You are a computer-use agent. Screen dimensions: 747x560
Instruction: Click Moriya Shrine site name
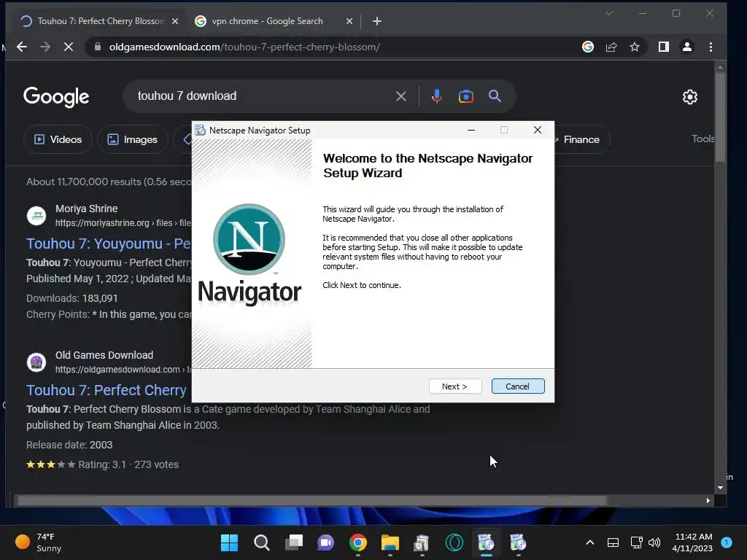point(86,209)
